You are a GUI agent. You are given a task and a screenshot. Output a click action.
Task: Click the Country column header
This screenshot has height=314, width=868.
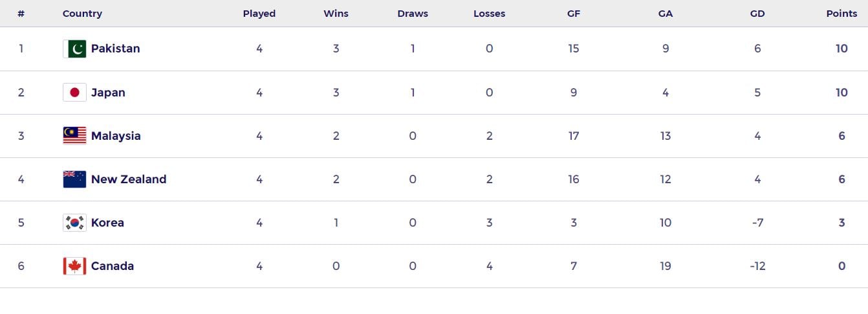click(82, 14)
